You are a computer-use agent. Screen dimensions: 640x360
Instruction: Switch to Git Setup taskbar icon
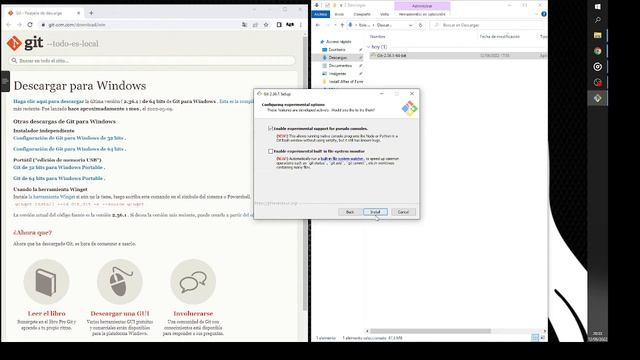(x=598, y=98)
